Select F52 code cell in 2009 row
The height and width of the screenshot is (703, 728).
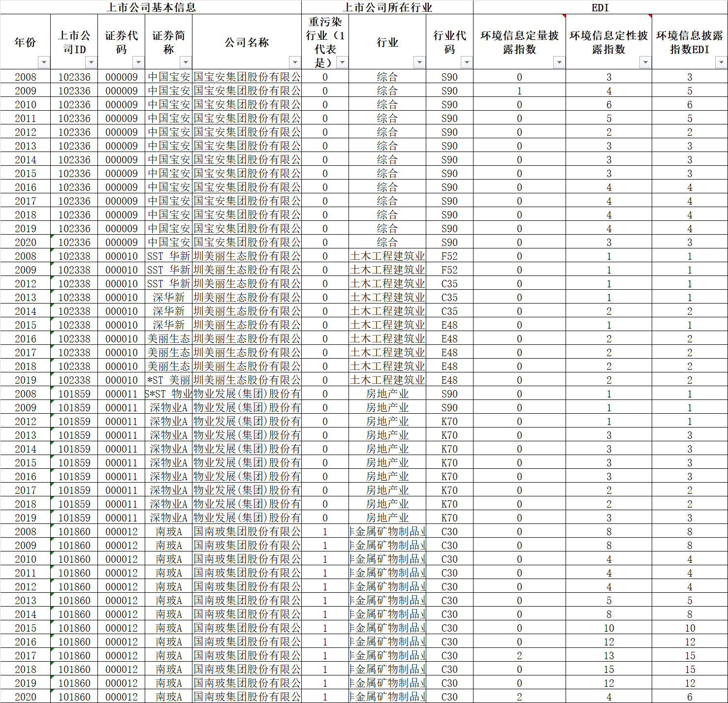tap(449, 270)
